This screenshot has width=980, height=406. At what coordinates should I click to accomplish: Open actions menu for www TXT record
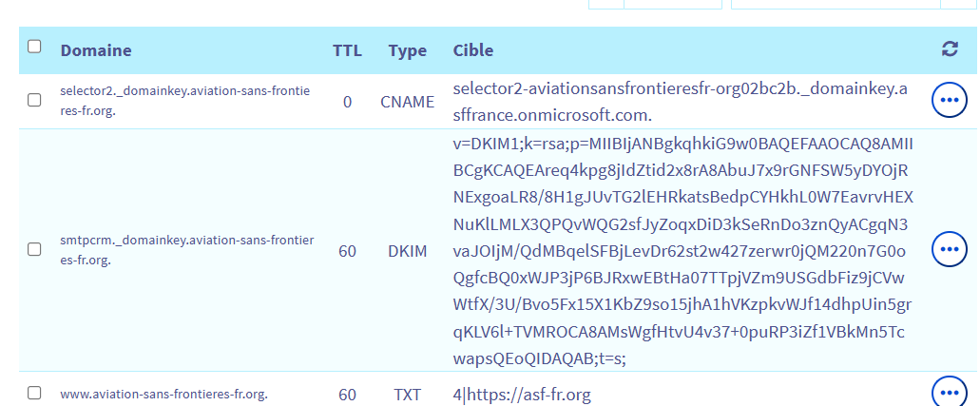(950, 393)
